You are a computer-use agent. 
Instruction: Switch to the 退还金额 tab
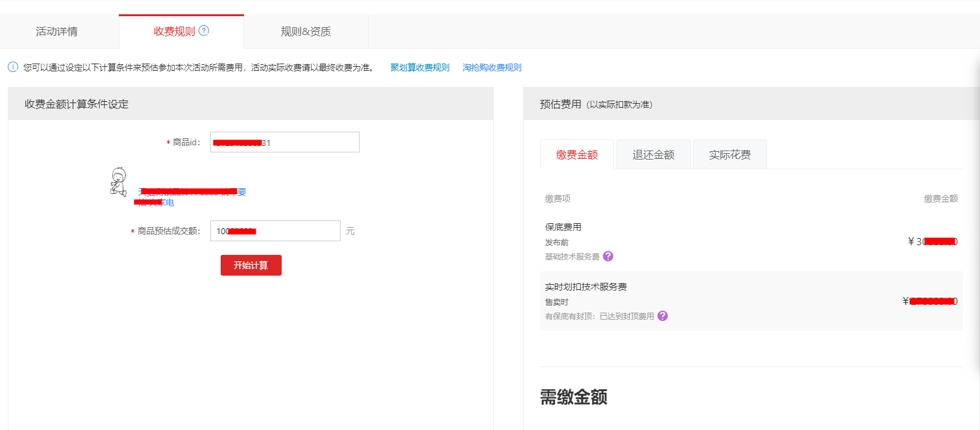[653, 154]
